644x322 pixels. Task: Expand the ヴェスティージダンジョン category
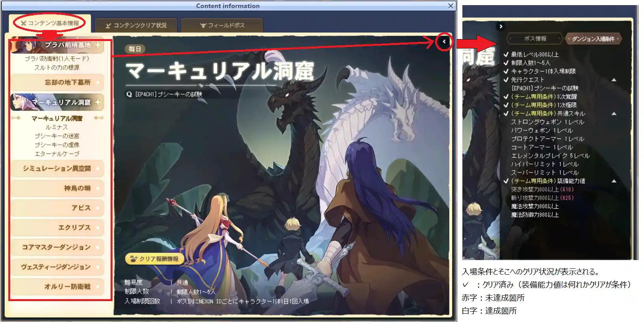click(57, 267)
